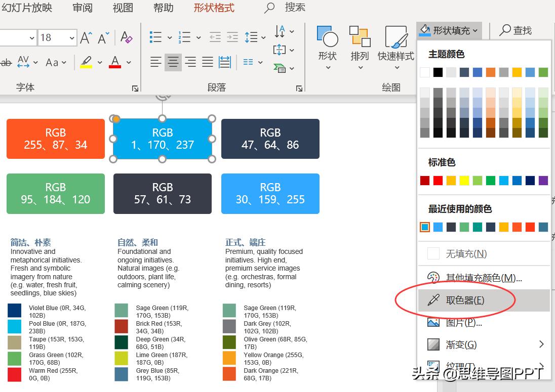This screenshot has width=555, height=392.
Task: Toggle center text alignment
Action: 173,62
